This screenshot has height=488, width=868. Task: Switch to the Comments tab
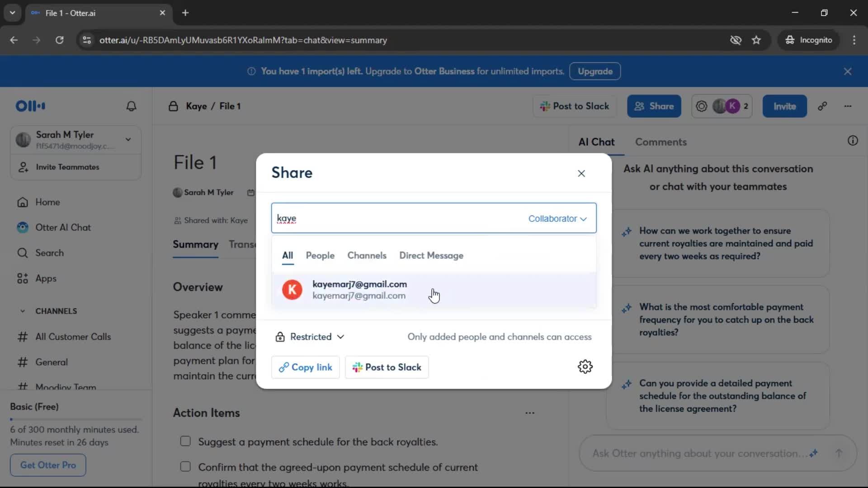pyautogui.click(x=660, y=142)
